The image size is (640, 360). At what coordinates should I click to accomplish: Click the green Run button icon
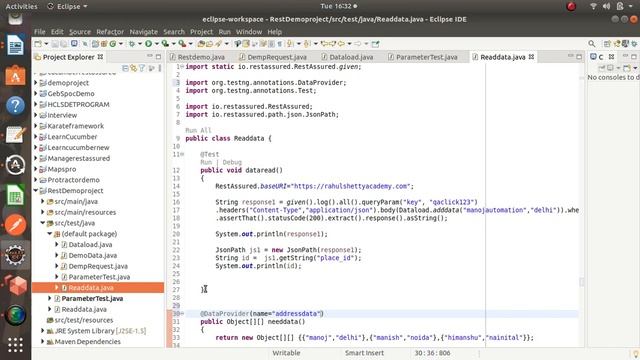click(148, 44)
